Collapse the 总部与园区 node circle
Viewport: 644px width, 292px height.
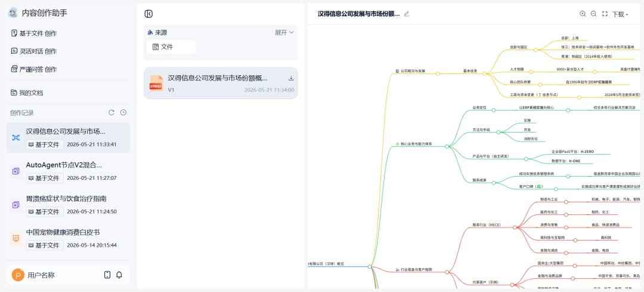535,50
